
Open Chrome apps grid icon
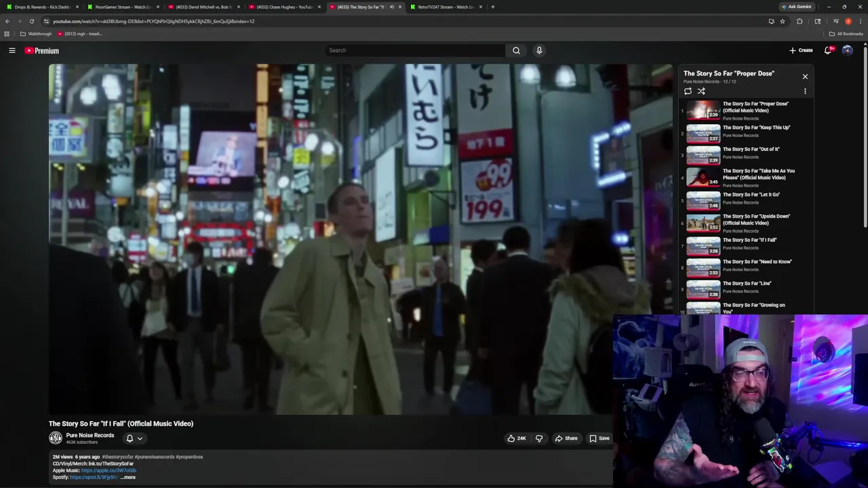coord(7,34)
